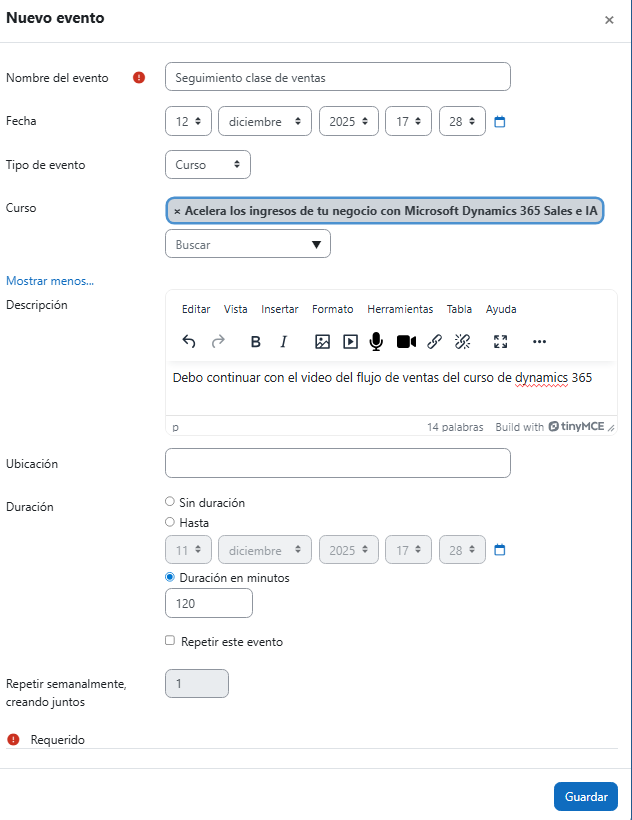
Task: Select the 'Hasta' duration radio option
Action: pos(170,522)
